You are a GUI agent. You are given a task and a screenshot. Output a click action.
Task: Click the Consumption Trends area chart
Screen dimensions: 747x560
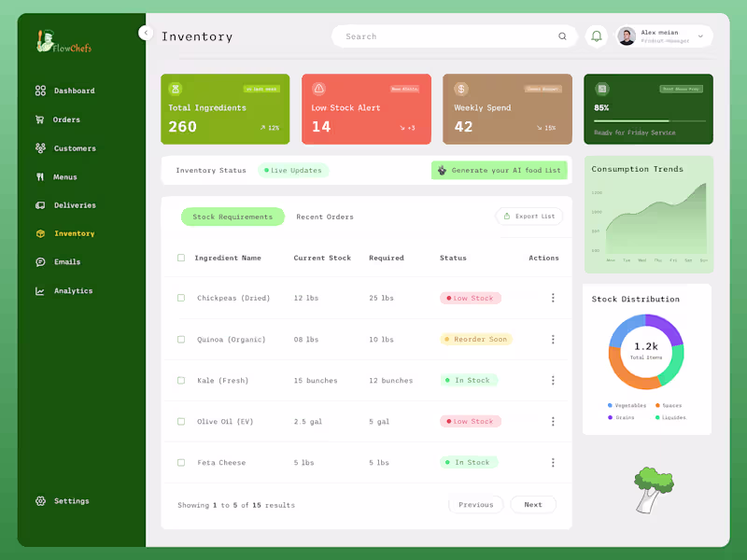[x=655, y=219]
